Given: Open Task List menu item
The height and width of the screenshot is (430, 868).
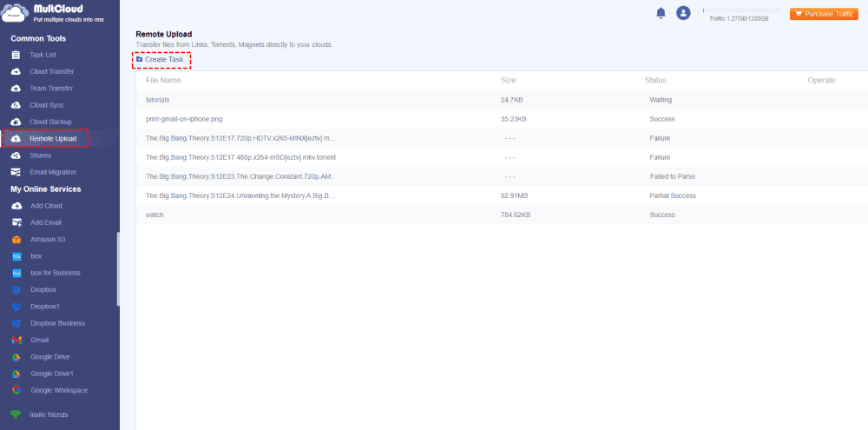Looking at the screenshot, I should click(x=43, y=55).
